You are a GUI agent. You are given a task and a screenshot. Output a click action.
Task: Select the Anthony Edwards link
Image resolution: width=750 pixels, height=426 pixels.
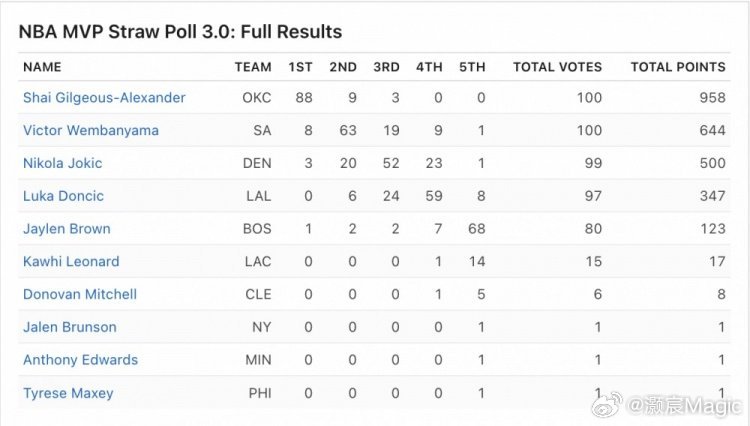[x=81, y=360]
